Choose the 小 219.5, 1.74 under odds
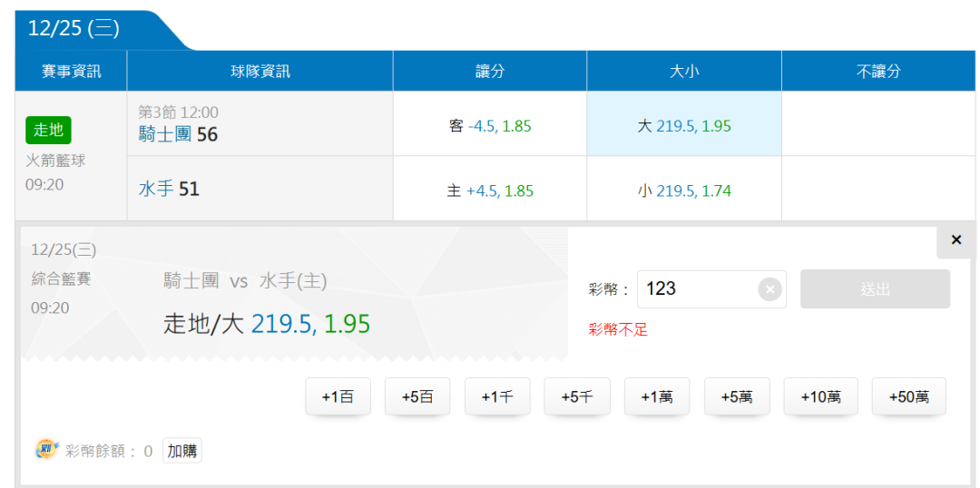 click(x=684, y=190)
